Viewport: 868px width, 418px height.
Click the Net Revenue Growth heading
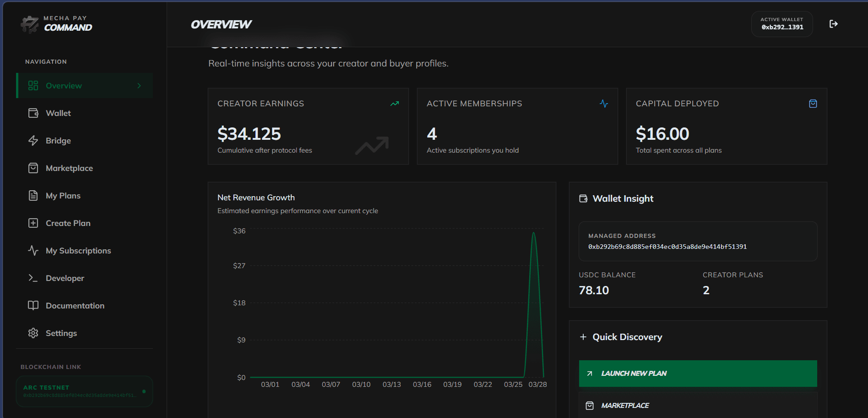256,198
